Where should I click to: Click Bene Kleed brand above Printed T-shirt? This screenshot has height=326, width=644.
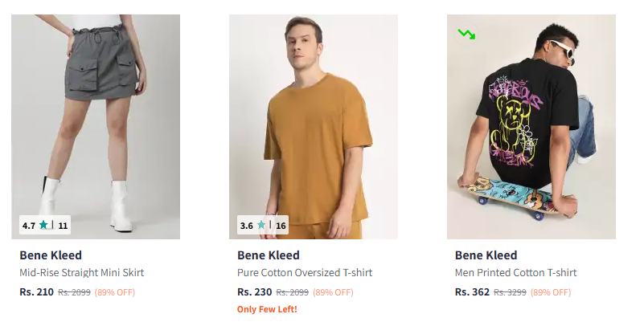[x=486, y=255]
